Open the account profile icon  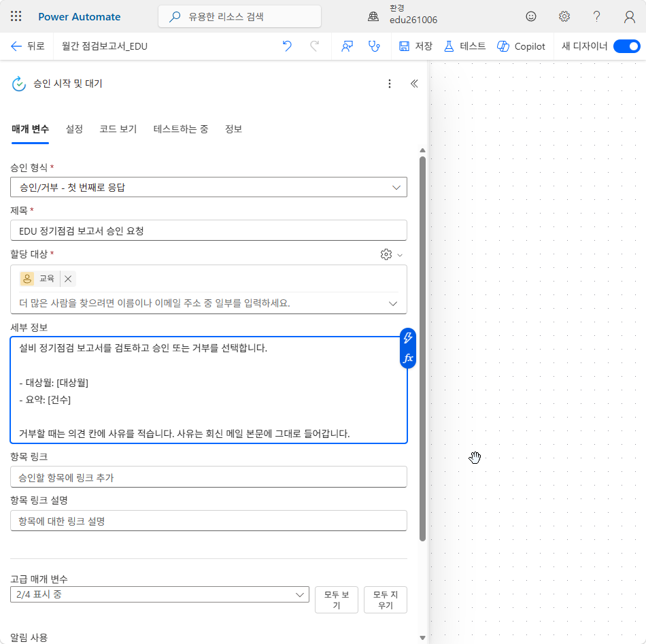pos(629,17)
